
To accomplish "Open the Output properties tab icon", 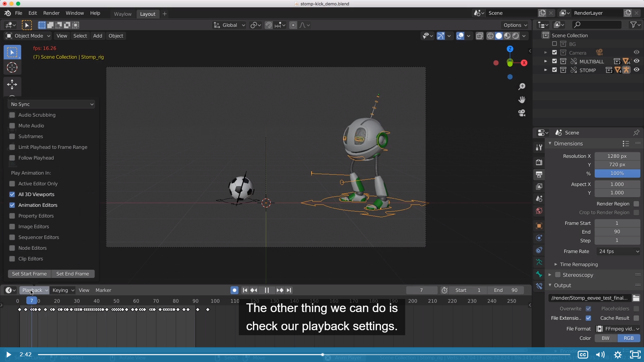I will pyautogui.click(x=539, y=175).
